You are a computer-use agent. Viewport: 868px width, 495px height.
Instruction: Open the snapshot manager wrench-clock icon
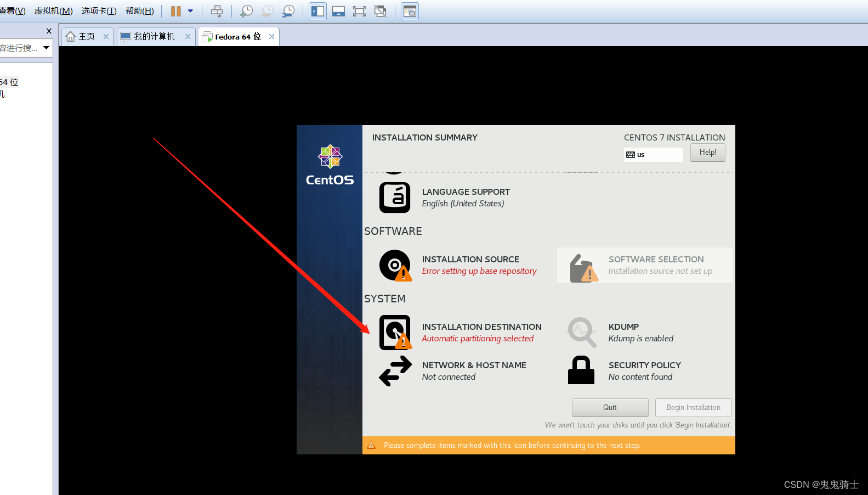pyautogui.click(x=288, y=11)
